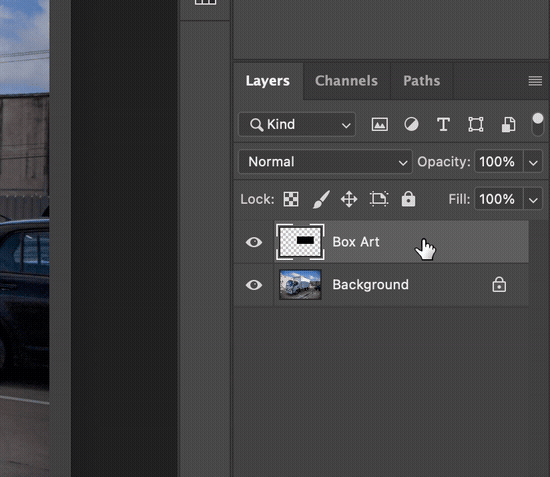Expand the Fill slider arrow
The width and height of the screenshot is (550, 477).
coord(533,199)
